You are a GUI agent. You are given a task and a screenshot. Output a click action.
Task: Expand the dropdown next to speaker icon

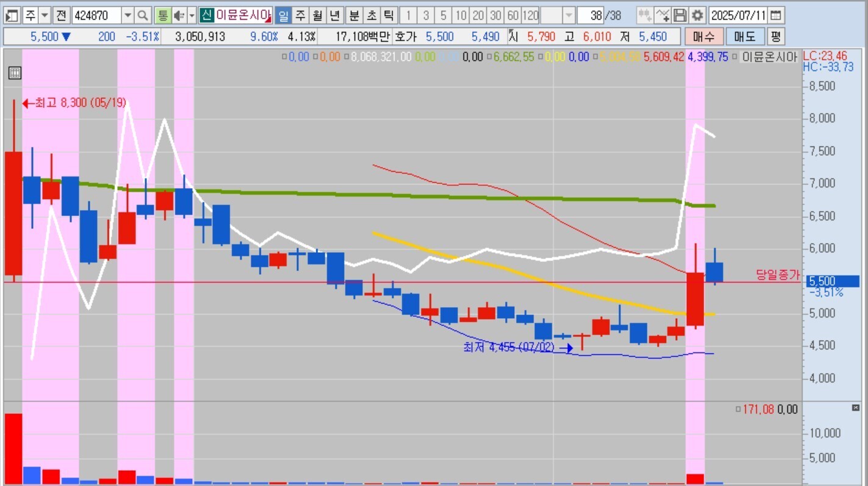point(192,15)
